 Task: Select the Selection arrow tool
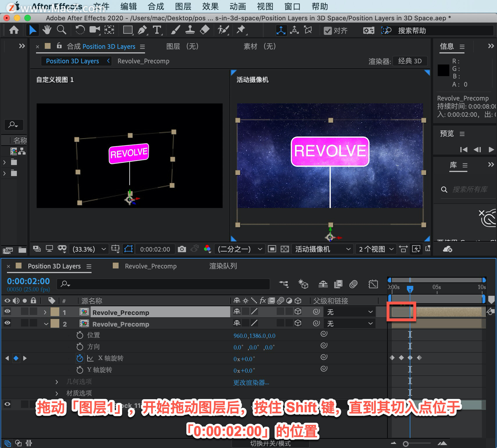pos(33,30)
